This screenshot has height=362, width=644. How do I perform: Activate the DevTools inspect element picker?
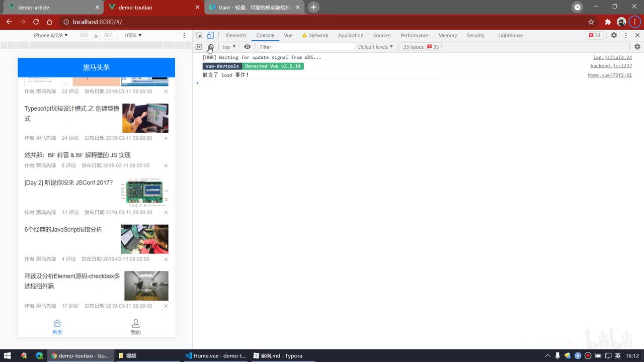[199, 35]
